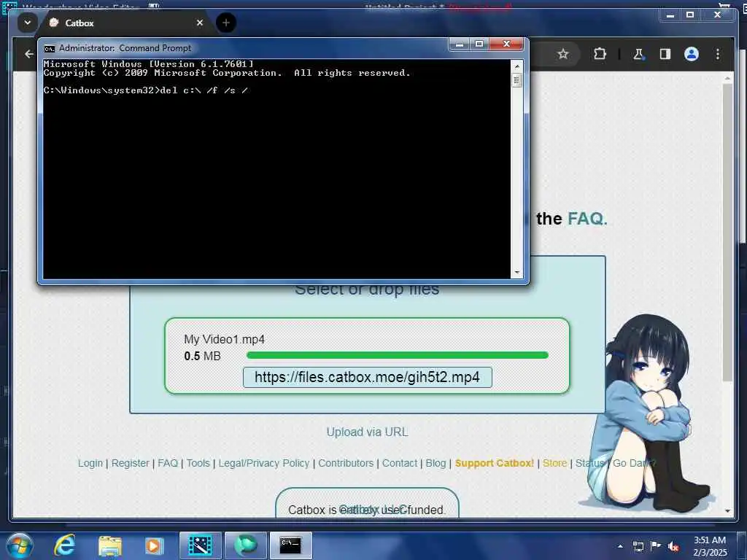This screenshot has height=560, width=747.
Task: Close the Catbox tab
Action: [200, 23]
